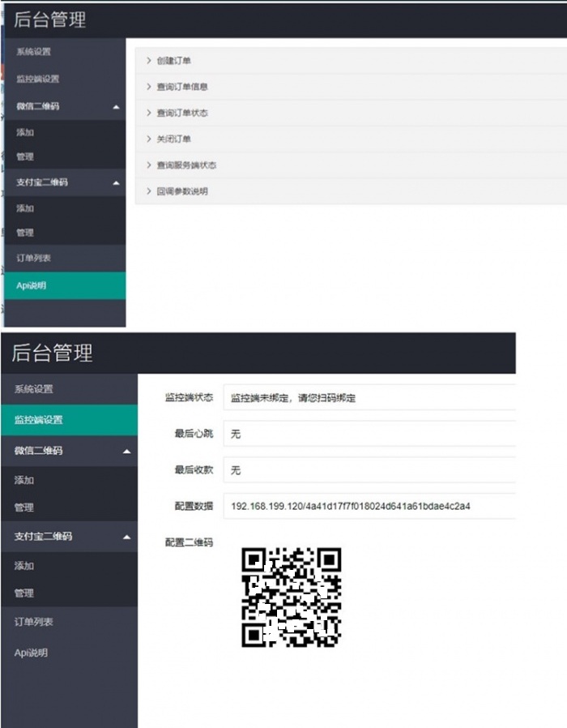The height and width of the screenshot is (728, 567).
Task: Click the 创建订单 section title
Action: coord(173,60)
